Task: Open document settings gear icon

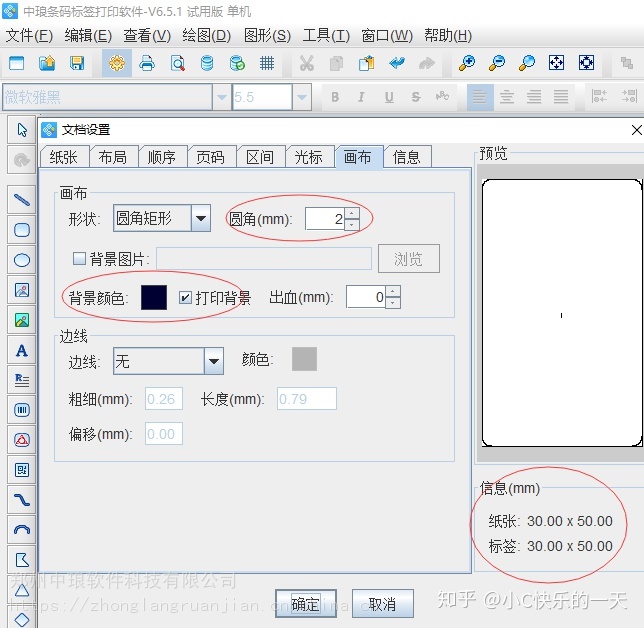Action: tap(117, 63)
